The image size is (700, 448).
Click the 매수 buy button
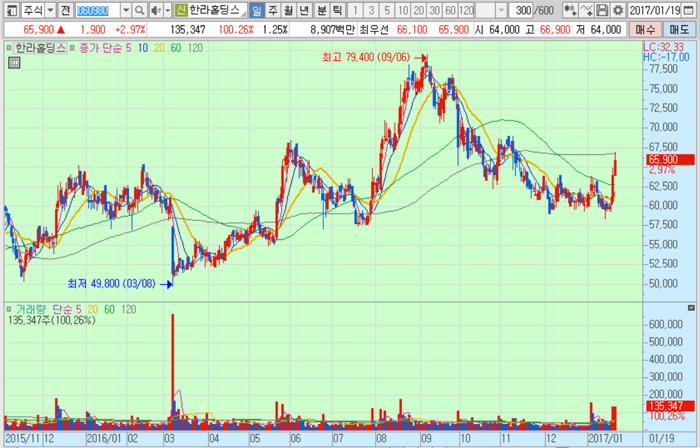click(647, 30)
